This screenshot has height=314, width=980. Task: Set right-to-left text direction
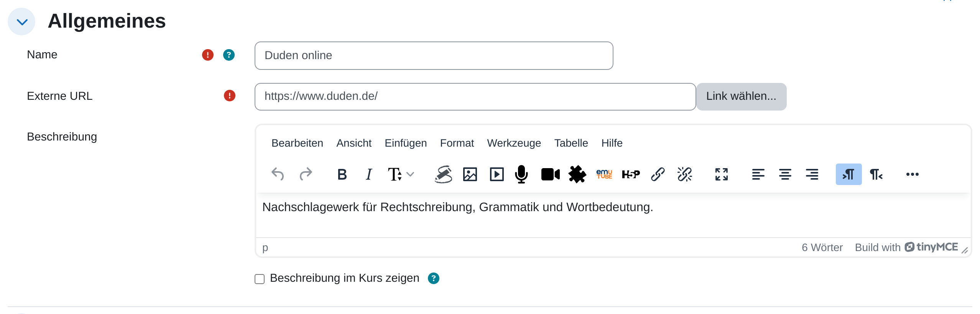click(876, 174)
